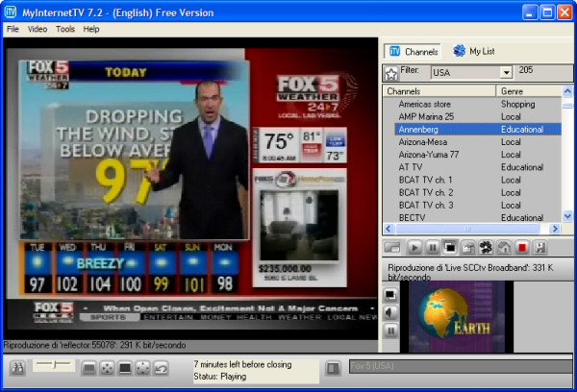Image resolution: width=577 pixels, height=392 pixels.
Task: Click the flower favorites icon in toolbar
Action: (x=486, y=248)
